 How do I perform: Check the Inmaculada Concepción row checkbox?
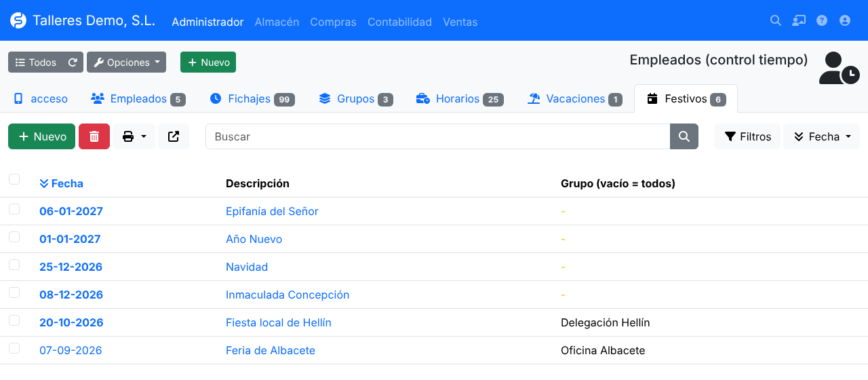(x=14, y=292)
